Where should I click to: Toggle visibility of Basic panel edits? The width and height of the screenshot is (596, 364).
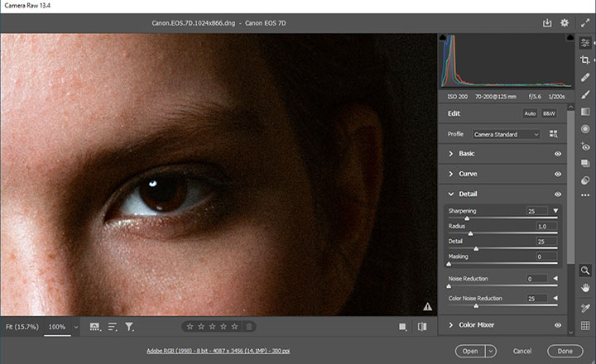(558, 154)
